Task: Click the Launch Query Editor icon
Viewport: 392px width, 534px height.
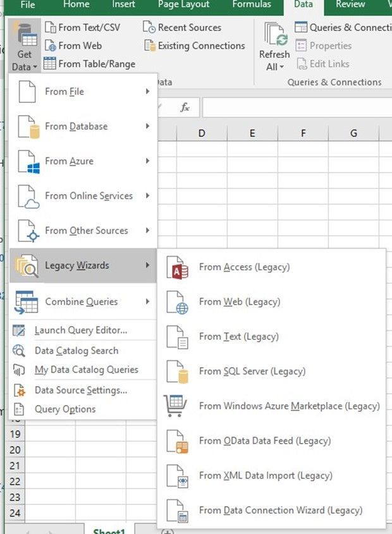Action: pyautogui.click(x=19, y=331)
